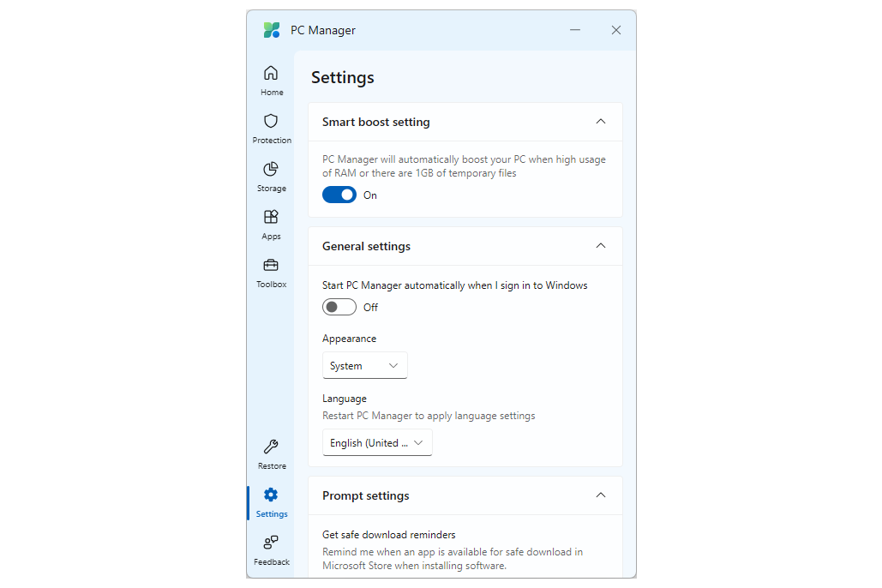Click the Smart boost description text

pyautogui.click(x=464, y=166)
